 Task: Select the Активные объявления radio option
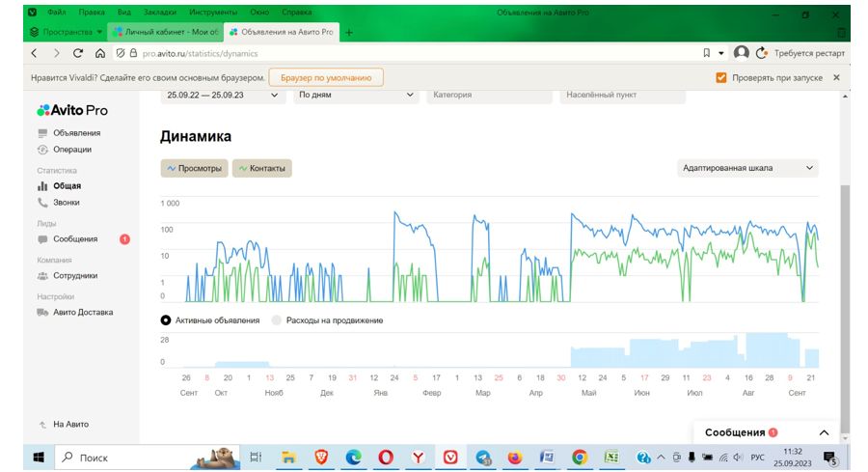[166, 320]
